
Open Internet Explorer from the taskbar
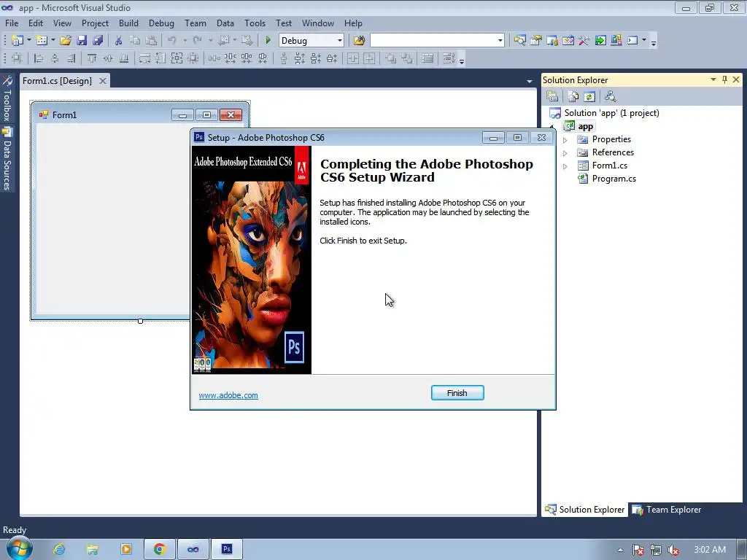pyautogui.click(x=59, y=549)
